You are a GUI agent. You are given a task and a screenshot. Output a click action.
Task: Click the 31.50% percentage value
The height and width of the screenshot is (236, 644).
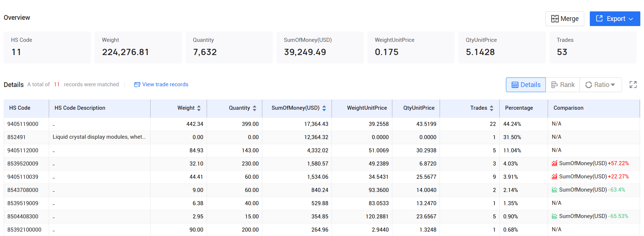click(x=512, y=137)
